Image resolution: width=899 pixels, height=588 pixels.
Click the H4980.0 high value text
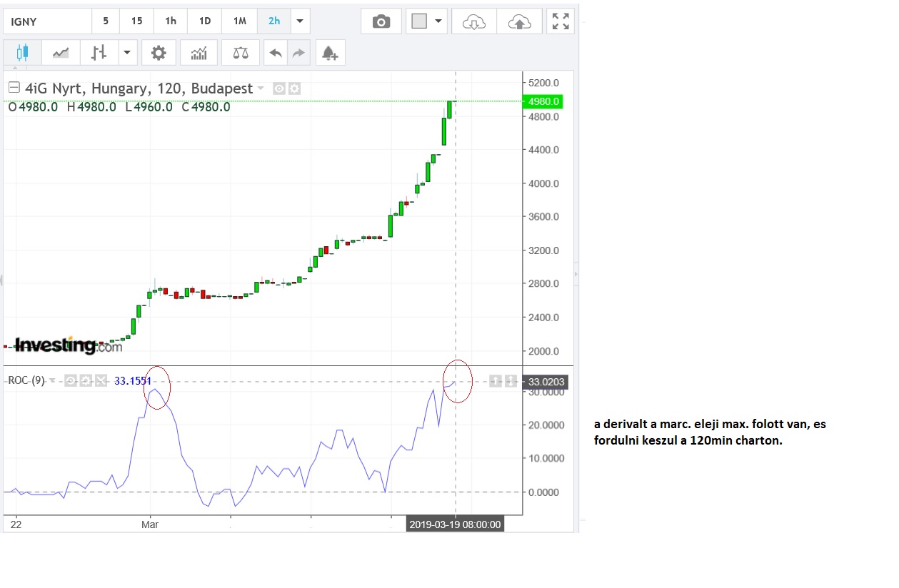tap(91, 107)
